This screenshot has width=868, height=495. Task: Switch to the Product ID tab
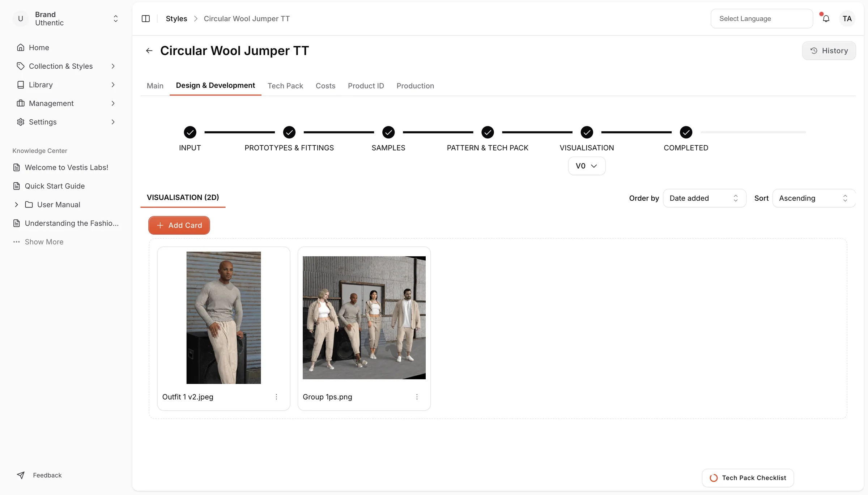click(x=366, y=86)
